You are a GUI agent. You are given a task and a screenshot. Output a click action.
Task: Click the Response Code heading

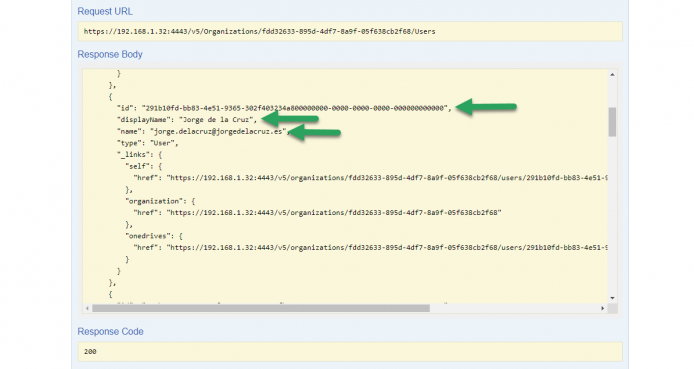(110, 331)
